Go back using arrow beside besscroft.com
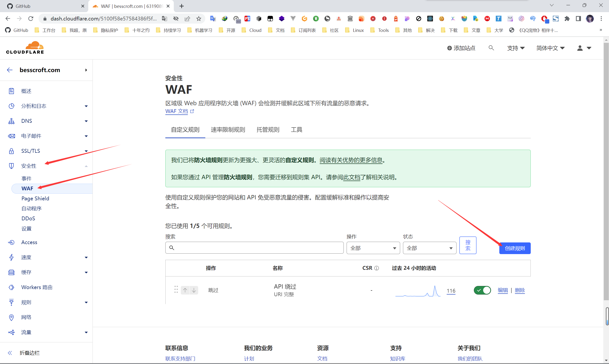The width and height of the screenshot is (609, 364). coord(10,70)
